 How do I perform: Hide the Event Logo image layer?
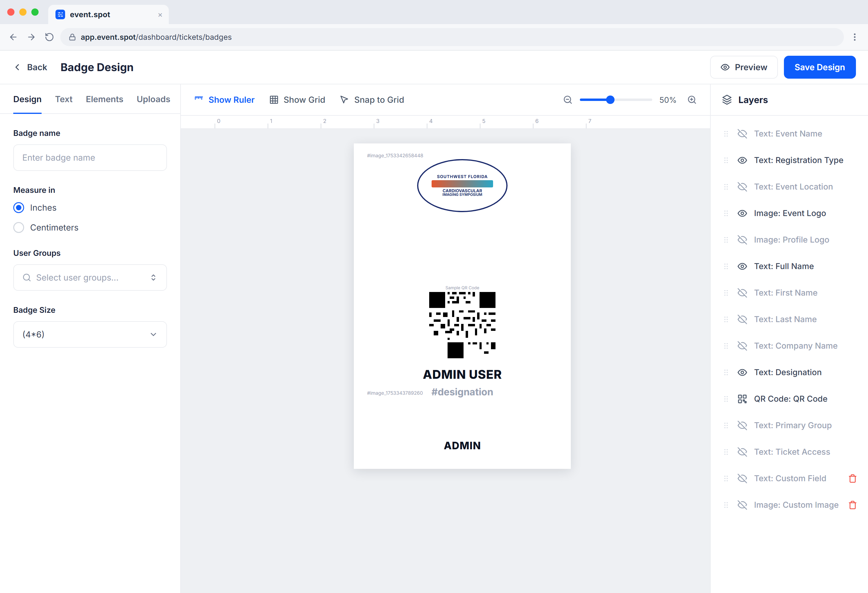click(742, 213)
